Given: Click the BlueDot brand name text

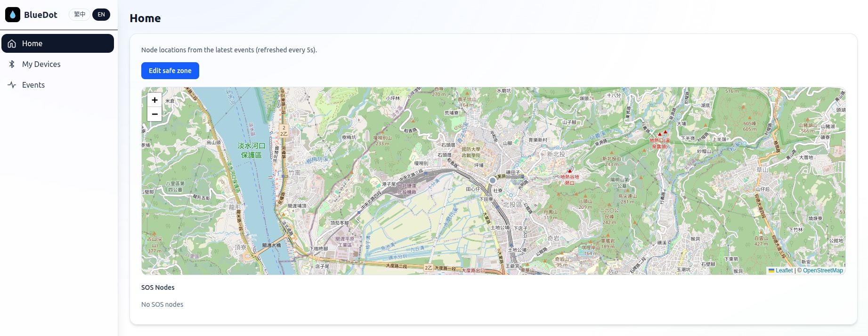Looking at the screenshot, I should pyautogui.click(x=41, y=15).
